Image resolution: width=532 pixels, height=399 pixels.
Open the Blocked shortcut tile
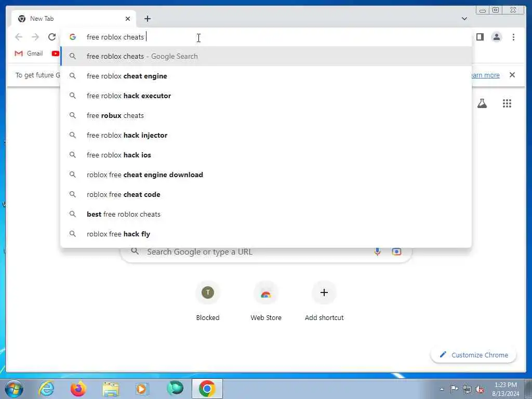208,301
